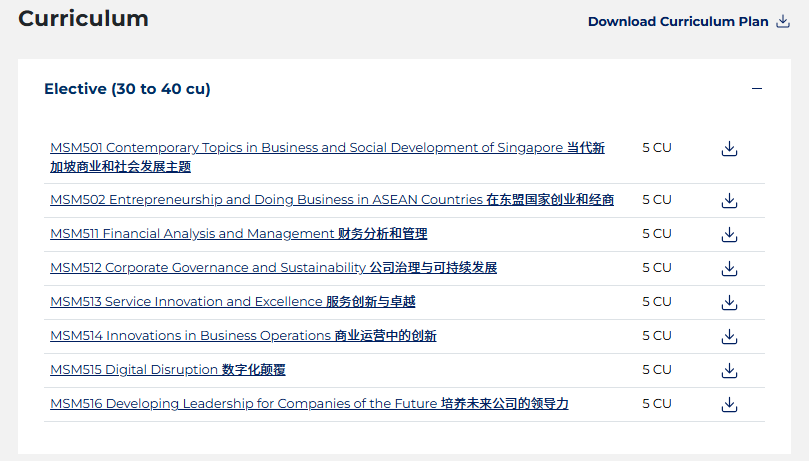This screenshot has height=461, width=809.
Task: Download the MSM516 course outline icon
Action: point(729,404)
